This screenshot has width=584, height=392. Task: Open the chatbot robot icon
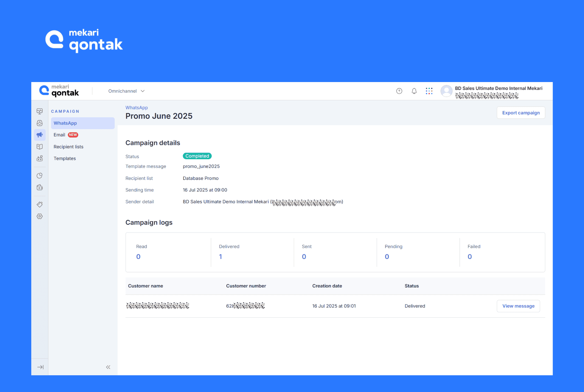(40, 158)
